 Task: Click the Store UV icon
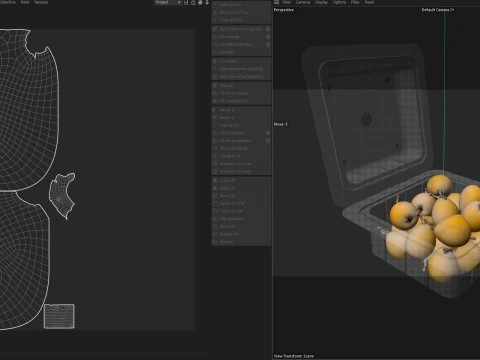[215, 226]
